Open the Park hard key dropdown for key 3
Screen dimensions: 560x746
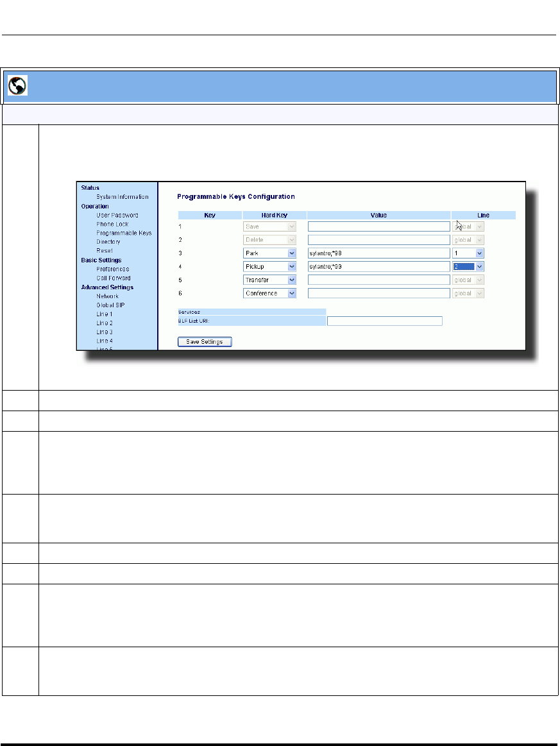pyautogui.click(x=270, y=253)
